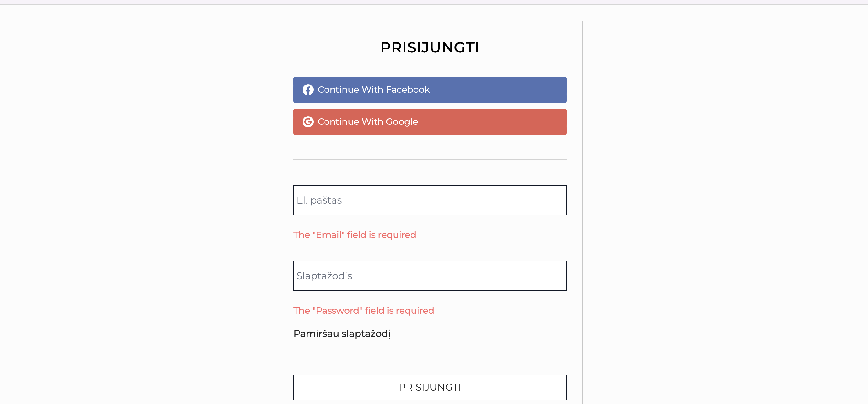Focus the Slaptažodis password field

pyautogui.click(x=430, y=276)
